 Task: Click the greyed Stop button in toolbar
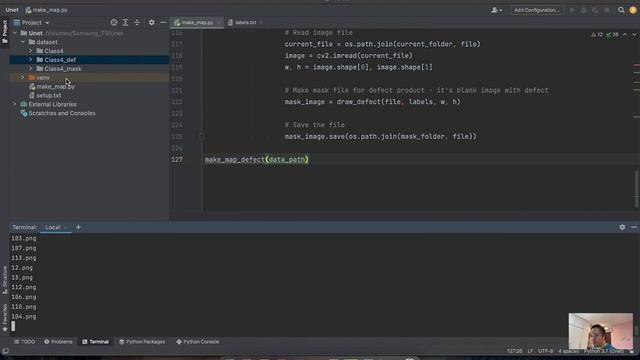point(607,10)
